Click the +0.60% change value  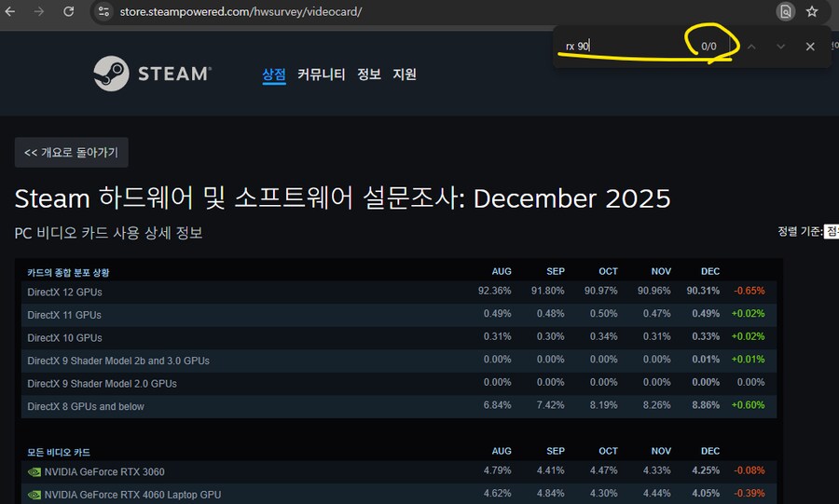point(748,405)
